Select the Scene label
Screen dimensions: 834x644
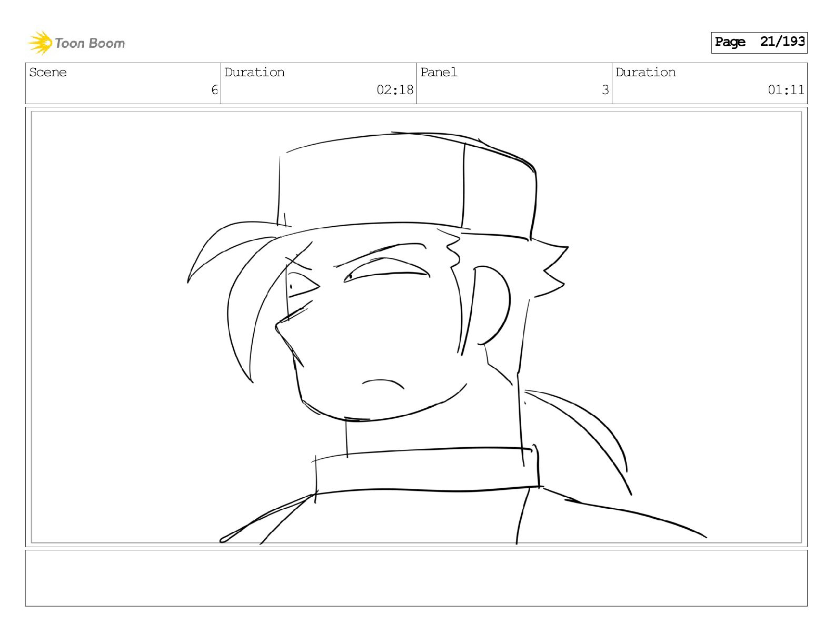coord(48,72)
